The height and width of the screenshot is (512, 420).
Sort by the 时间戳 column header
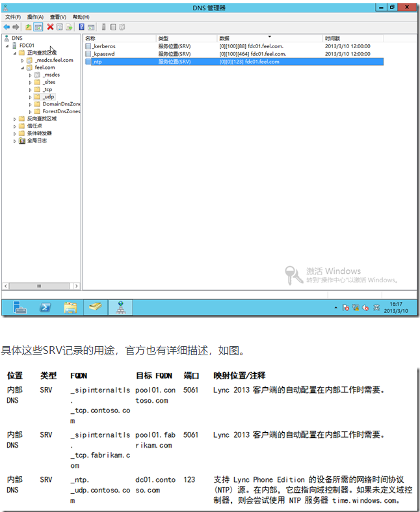pos(353,38)
